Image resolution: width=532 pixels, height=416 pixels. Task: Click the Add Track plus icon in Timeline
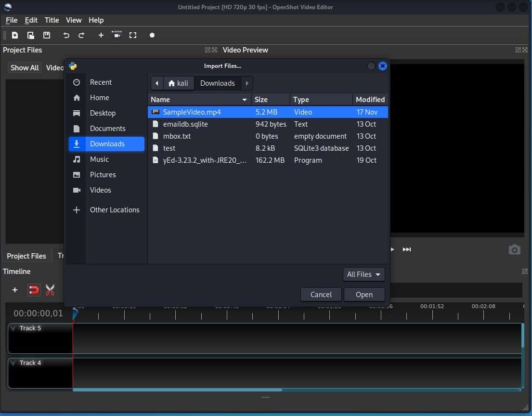click(14, 290)
